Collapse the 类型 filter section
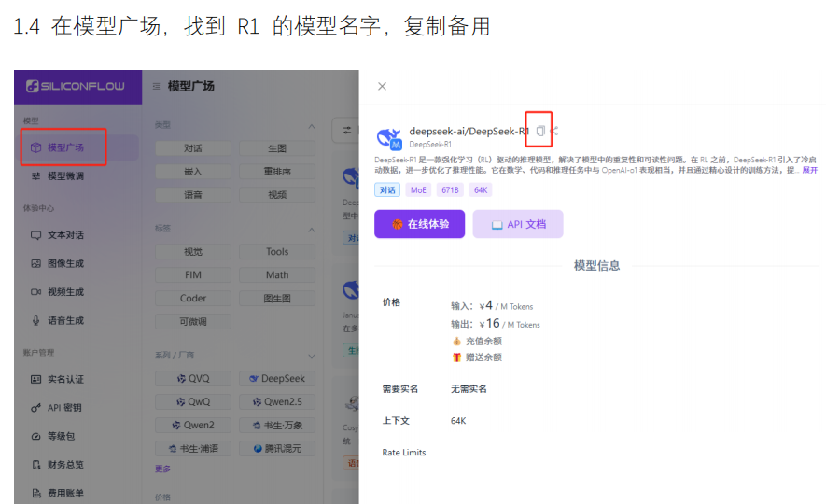 pos(312,126)
